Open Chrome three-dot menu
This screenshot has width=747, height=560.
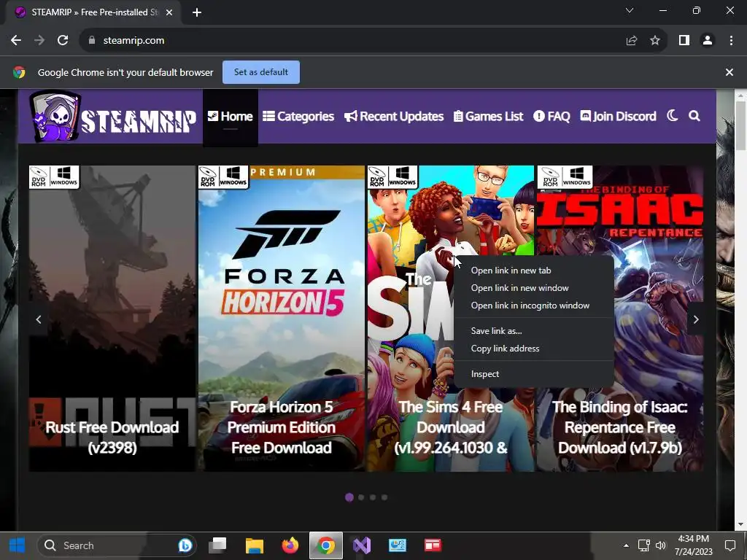click(731, 41)
